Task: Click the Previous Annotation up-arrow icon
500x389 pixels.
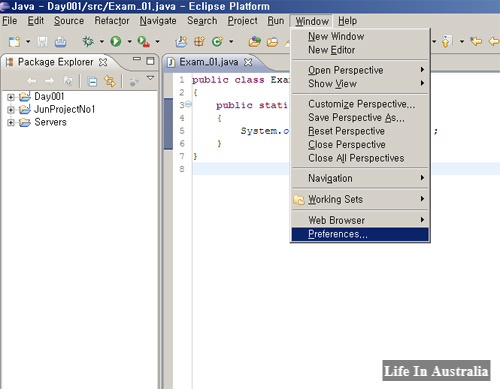Action: (x=447, y=42)
